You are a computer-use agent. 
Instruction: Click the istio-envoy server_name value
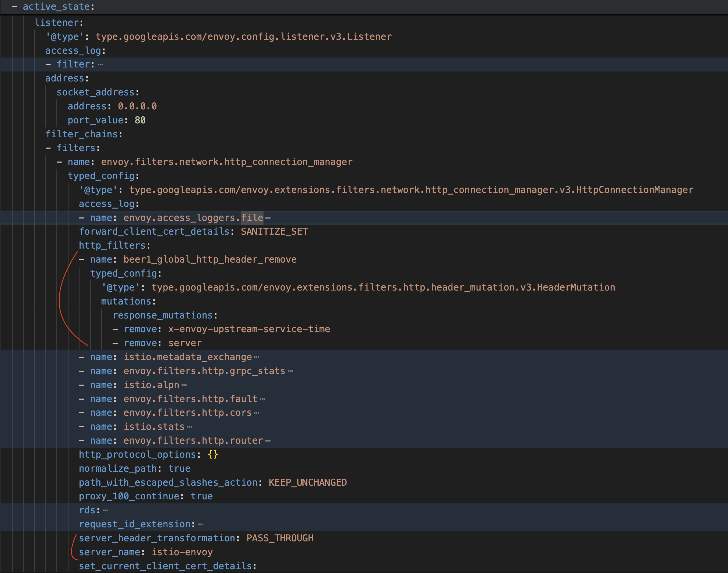tap(182, 552)
